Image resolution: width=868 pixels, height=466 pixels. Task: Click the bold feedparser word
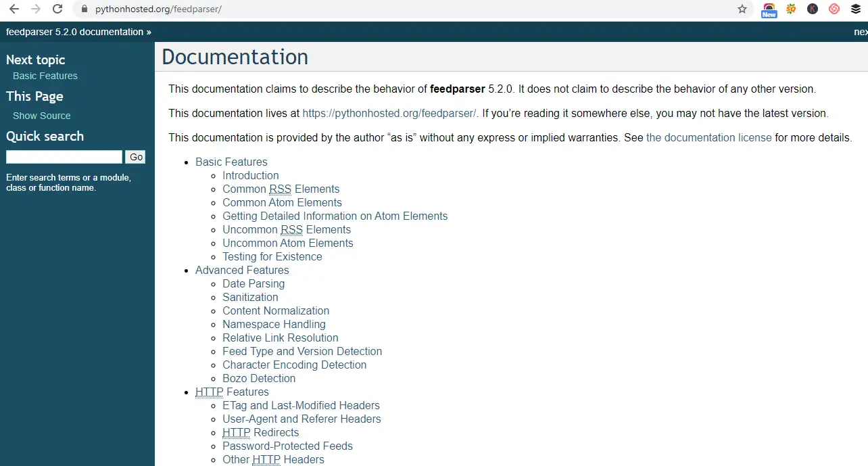coord(457,89)
